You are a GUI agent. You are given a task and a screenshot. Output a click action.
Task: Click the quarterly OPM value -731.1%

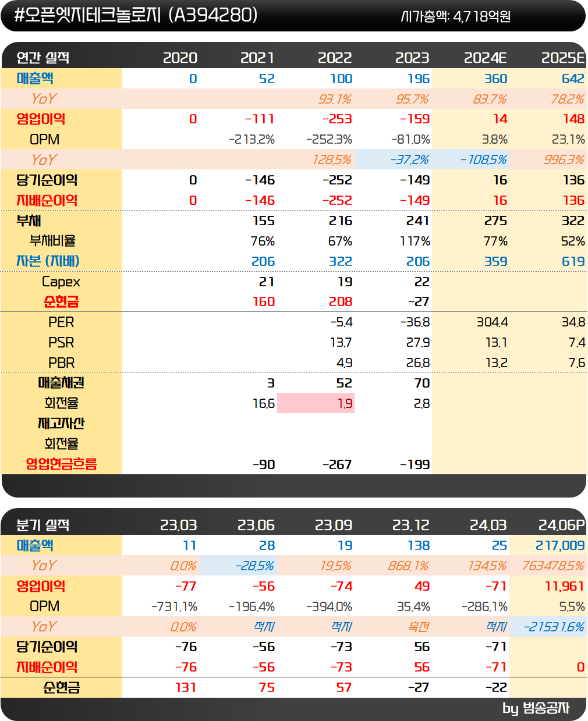tap(174, 606)
